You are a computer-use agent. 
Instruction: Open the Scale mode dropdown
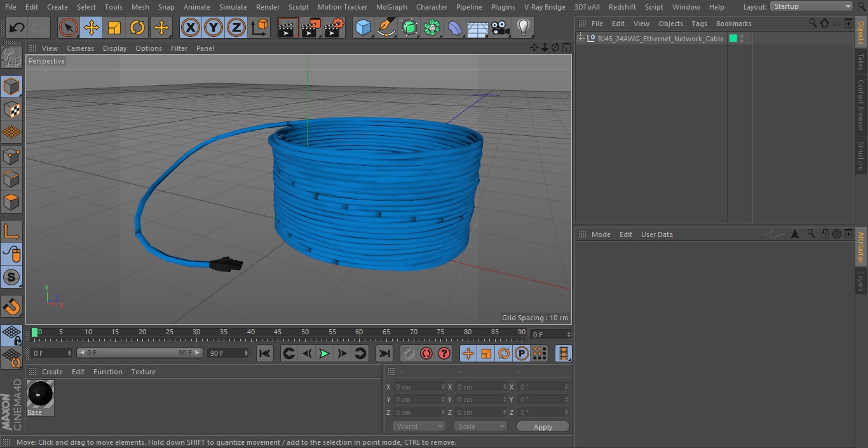pos(480,426)
